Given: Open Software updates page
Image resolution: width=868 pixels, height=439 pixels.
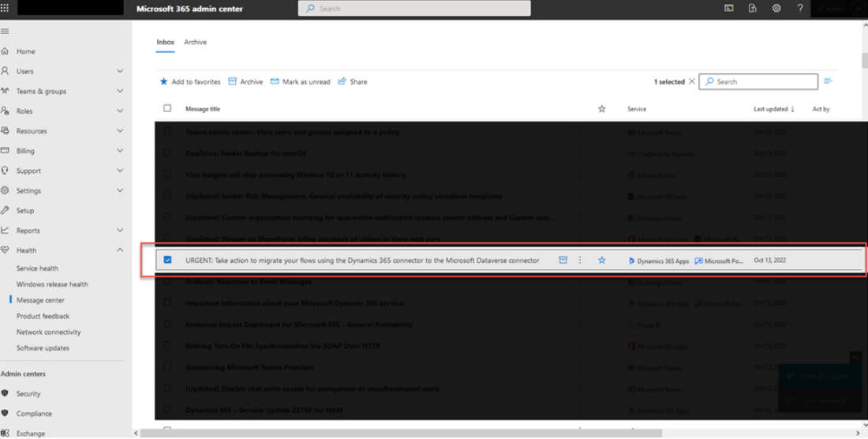Looking at the screenshot, I should click(x=43, y=348).
